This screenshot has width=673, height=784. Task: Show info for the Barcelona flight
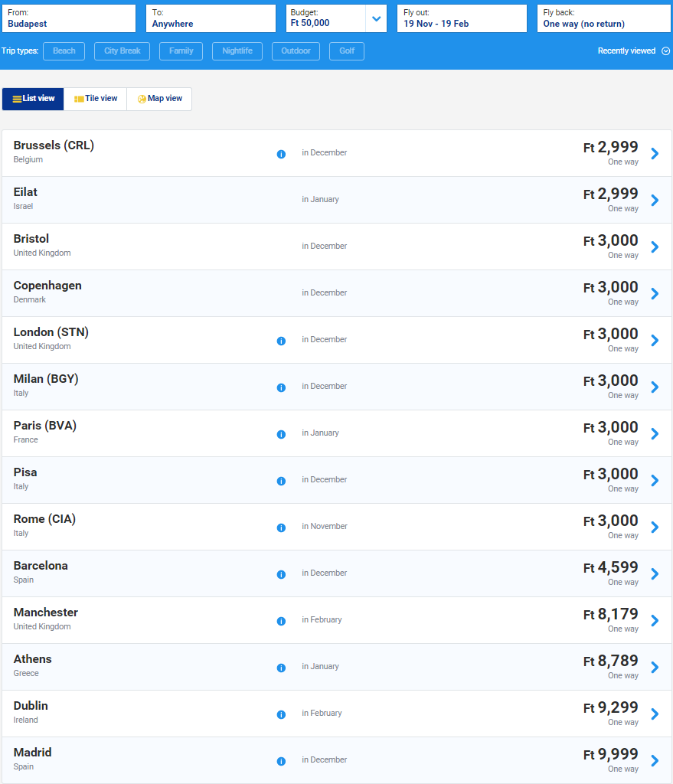(281, 574)
